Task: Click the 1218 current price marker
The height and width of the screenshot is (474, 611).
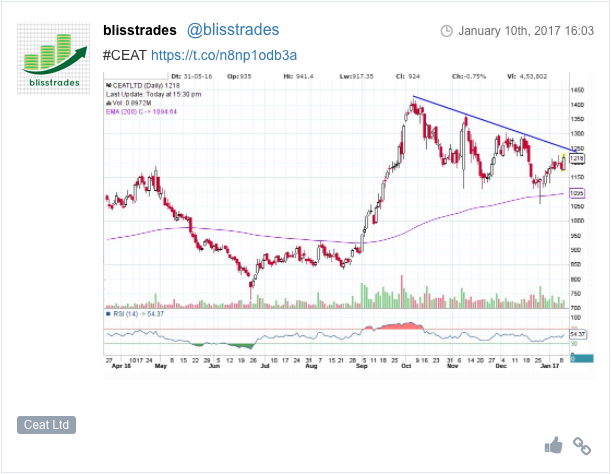Action: click(577, 158)
